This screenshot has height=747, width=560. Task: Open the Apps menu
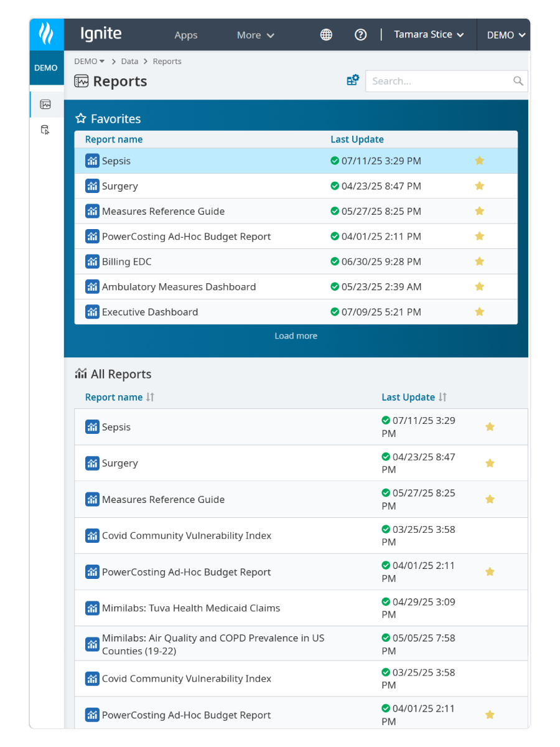click(x=185, y=35)
